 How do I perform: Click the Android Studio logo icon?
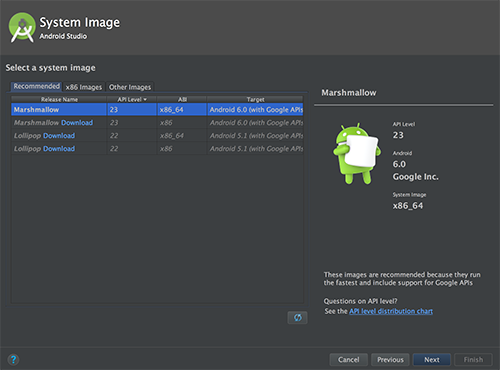[22, 27]
